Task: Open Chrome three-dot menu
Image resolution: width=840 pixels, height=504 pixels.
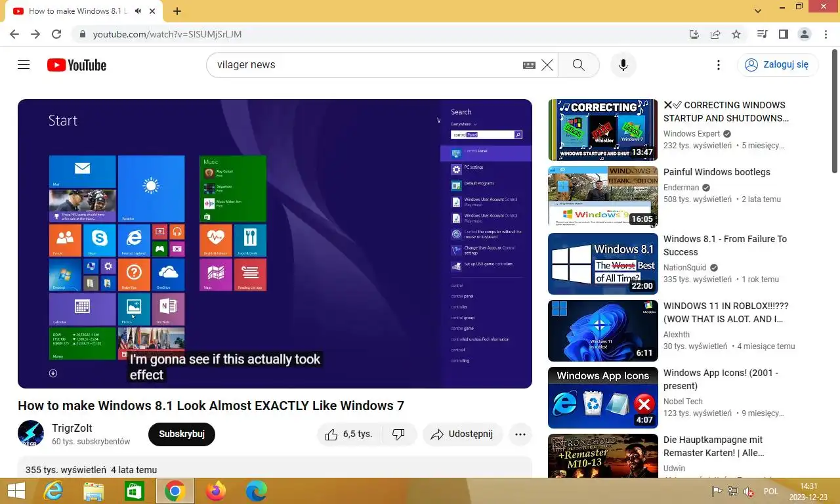Action: point(826,34)
